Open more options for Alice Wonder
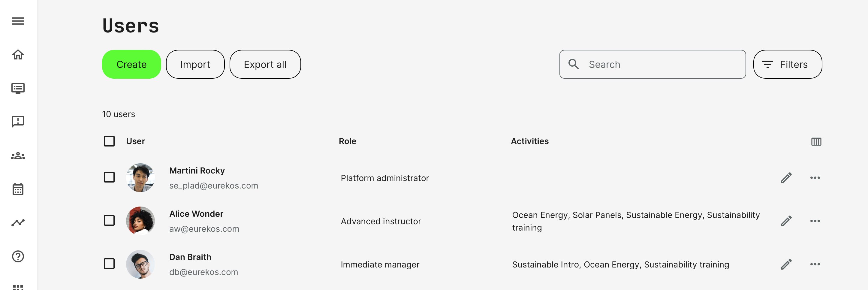Image resolution: width=868 pixels, height=290 pixels. (815, 221)
